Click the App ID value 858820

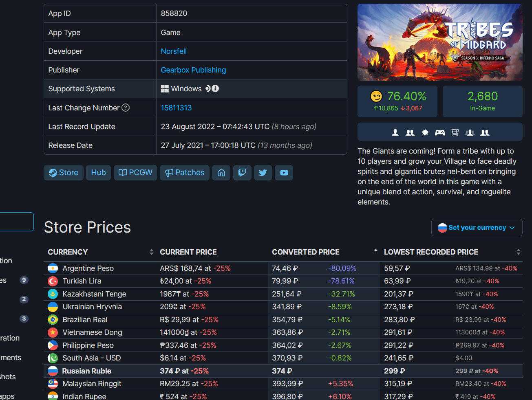(174, 13)
